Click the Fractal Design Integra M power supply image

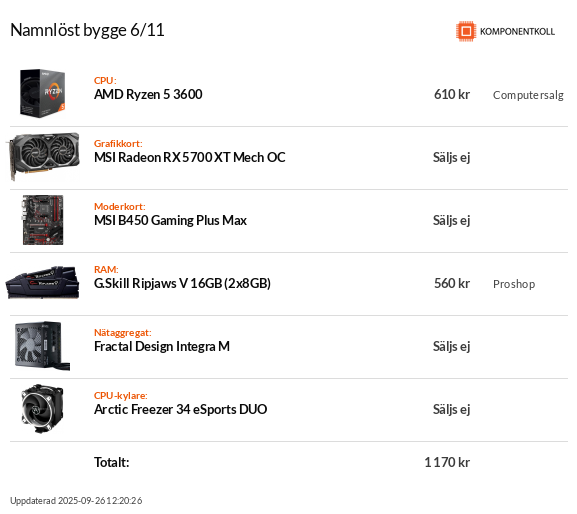point(42,346)
